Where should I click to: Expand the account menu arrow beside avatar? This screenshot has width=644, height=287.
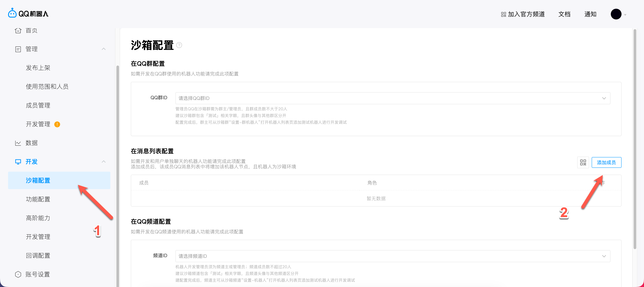[625, 15]
